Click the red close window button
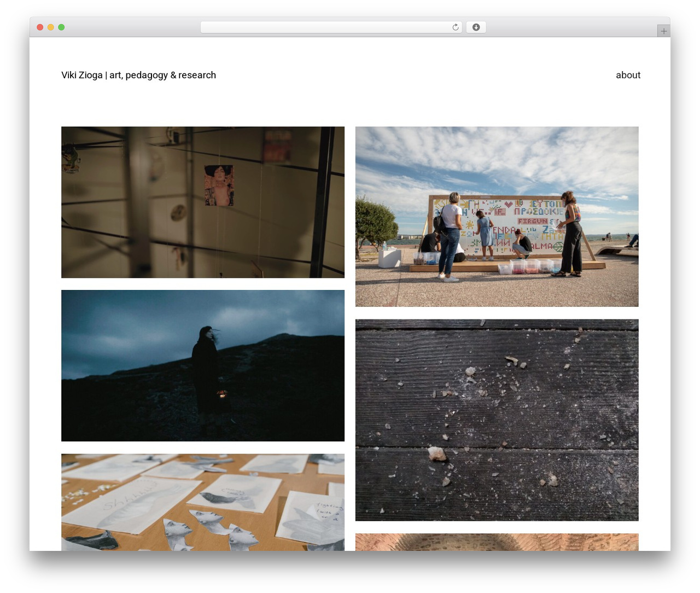This screenshot has height=593, width=700. pyautogui.click(x=40, y=27)
